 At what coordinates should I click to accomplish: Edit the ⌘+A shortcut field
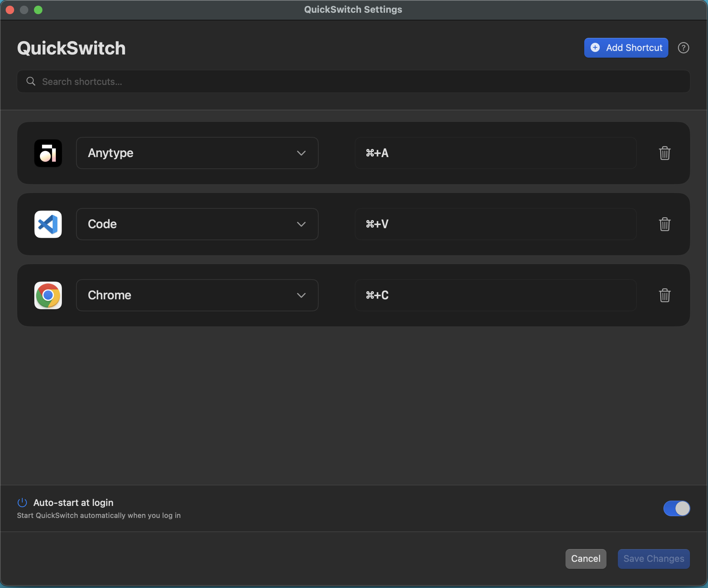tap(495, 153)
